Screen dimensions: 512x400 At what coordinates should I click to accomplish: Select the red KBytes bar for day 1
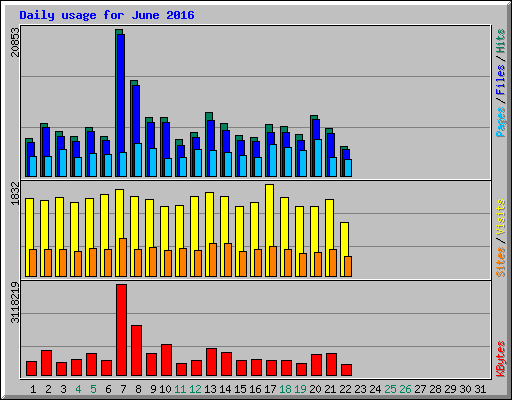(x=31, y=369)
